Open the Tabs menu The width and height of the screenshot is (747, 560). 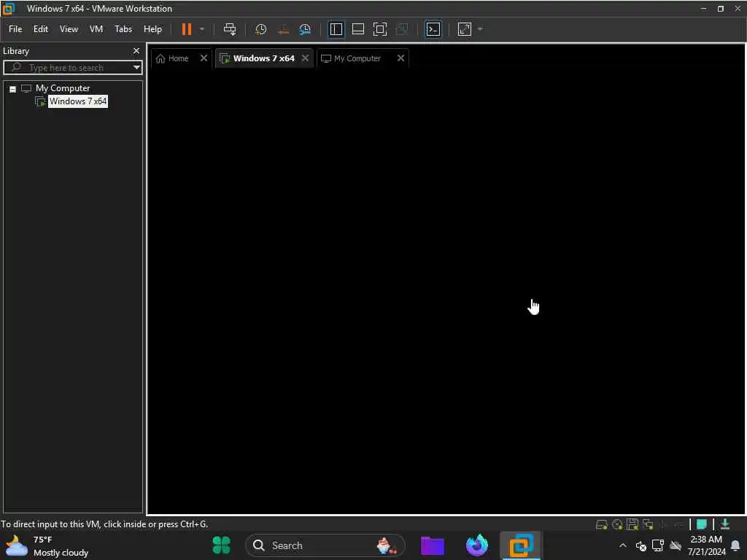click(x=123, y=29)
